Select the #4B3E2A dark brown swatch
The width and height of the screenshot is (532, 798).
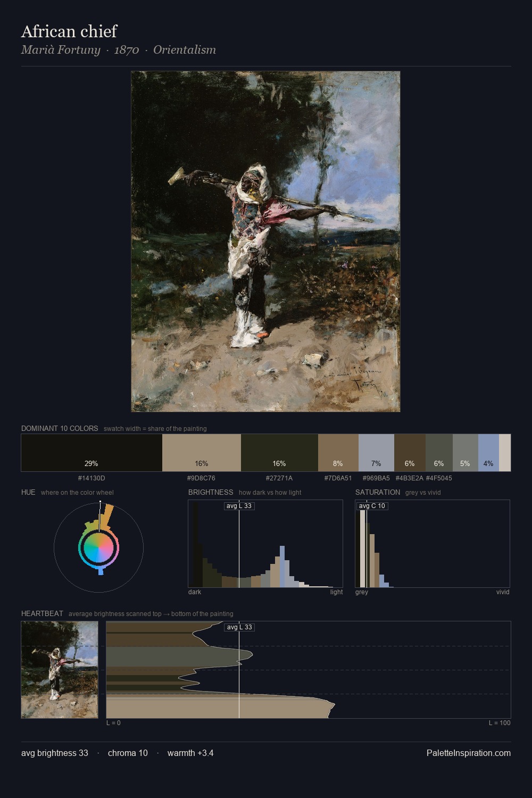410,453
